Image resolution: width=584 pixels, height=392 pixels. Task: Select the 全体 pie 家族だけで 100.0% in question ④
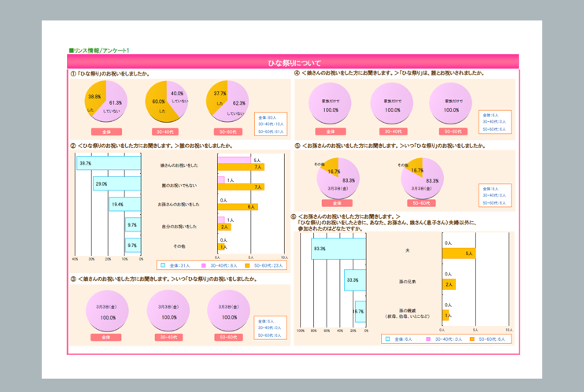(x=331, y=103)
